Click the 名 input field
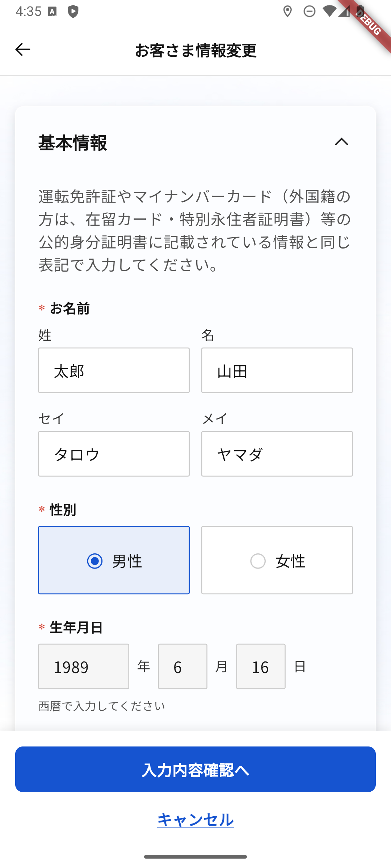This screenshot has width=391, height=868. tap(277, 370)
